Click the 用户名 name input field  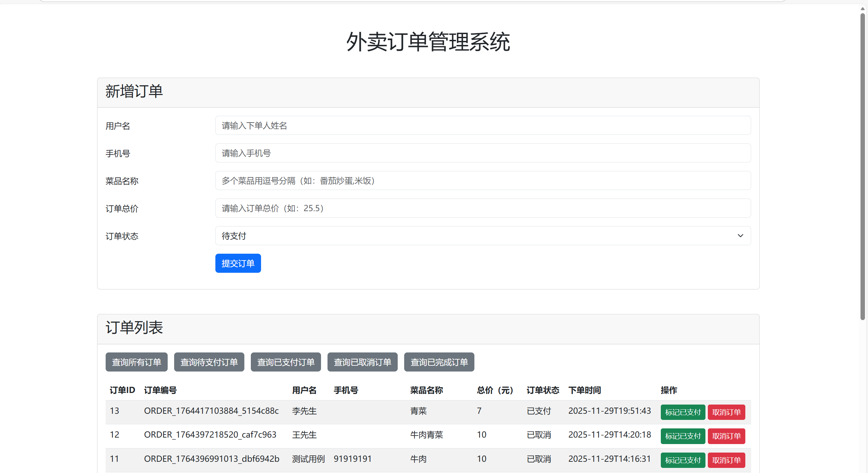pyautogui.click(x=483, y=125)
